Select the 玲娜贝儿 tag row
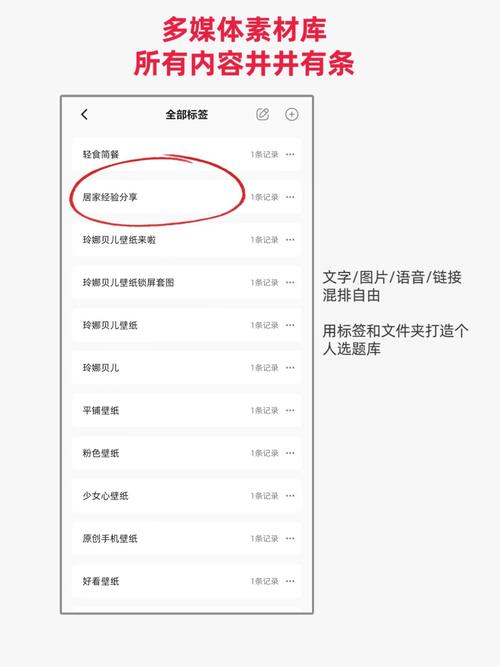Viewport: 500px width, 667px height. point(187,368)
